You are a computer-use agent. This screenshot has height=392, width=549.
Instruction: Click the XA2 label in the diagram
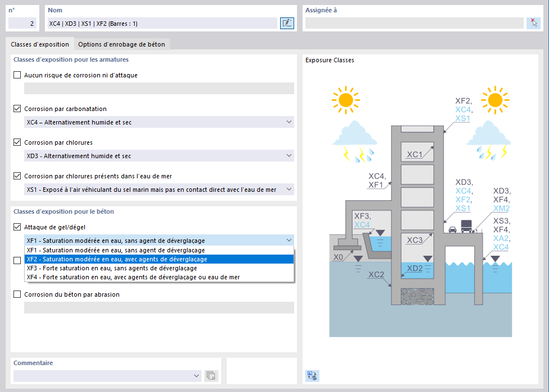(501, 238)
